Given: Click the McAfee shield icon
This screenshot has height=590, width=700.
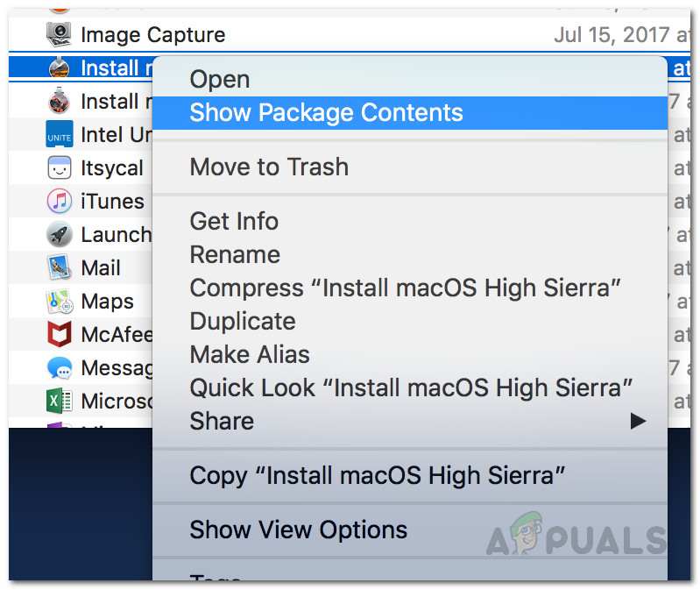Looking at the screenshot, I should (x=59, y=335).
